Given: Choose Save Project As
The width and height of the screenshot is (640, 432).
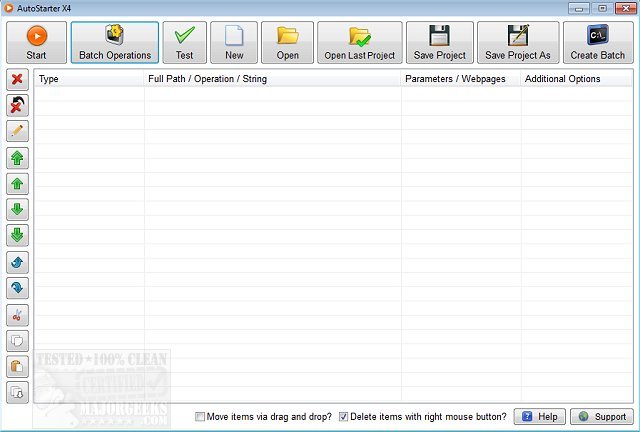Looking at the screenshot, I should point(518,42).
